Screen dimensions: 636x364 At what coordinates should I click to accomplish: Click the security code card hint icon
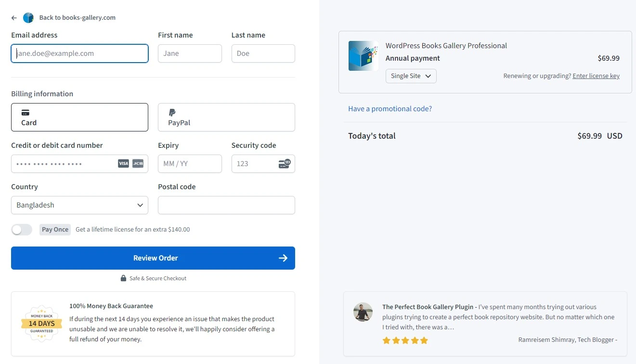285,164
